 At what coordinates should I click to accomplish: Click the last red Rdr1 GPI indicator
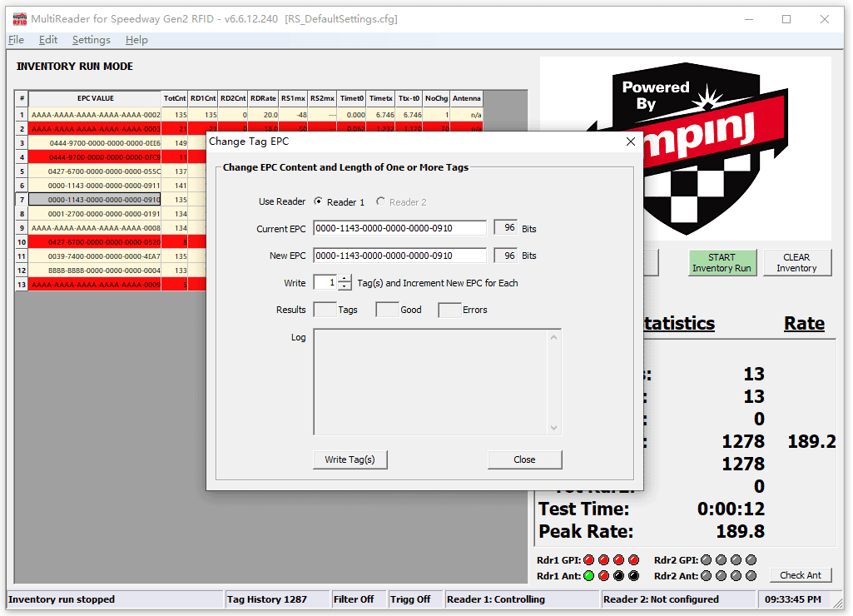click(633, 560)
